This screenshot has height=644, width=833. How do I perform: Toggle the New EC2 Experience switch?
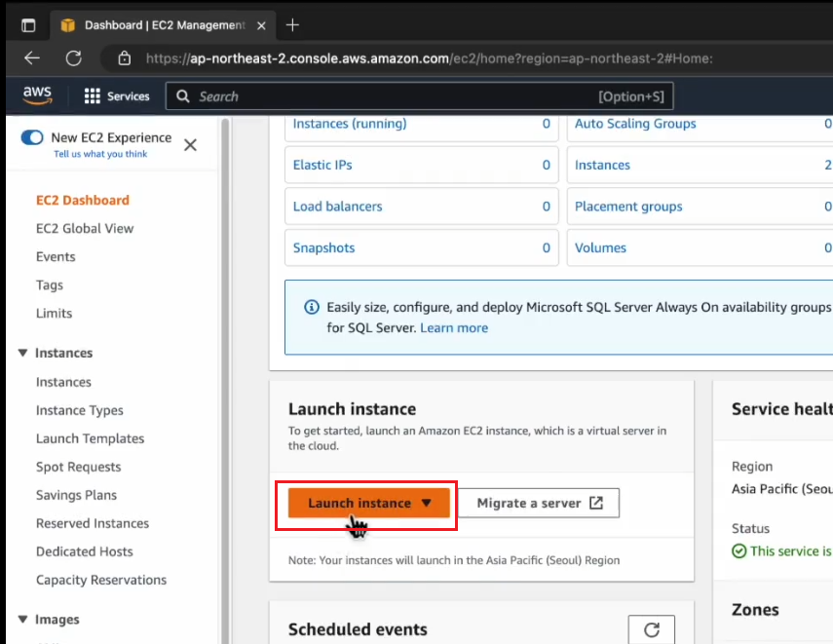tap(32, 137)
